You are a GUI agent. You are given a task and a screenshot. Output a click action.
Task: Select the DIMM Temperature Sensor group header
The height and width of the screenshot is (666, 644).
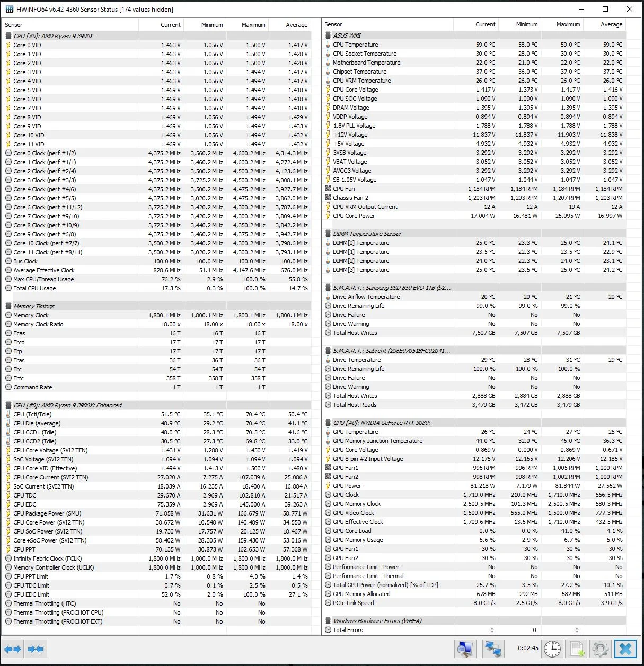tap(475, 234)
